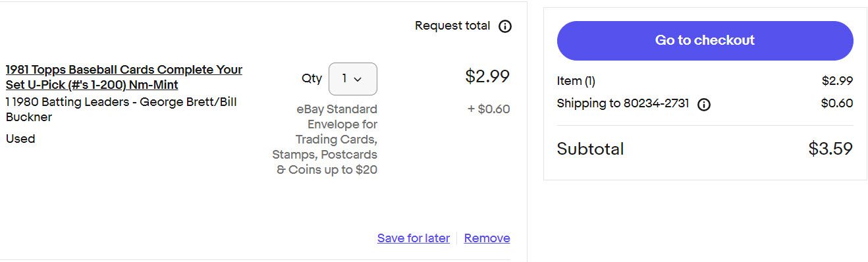
Task: Click the Item (1) line in the summary
Action: [576, 81]
